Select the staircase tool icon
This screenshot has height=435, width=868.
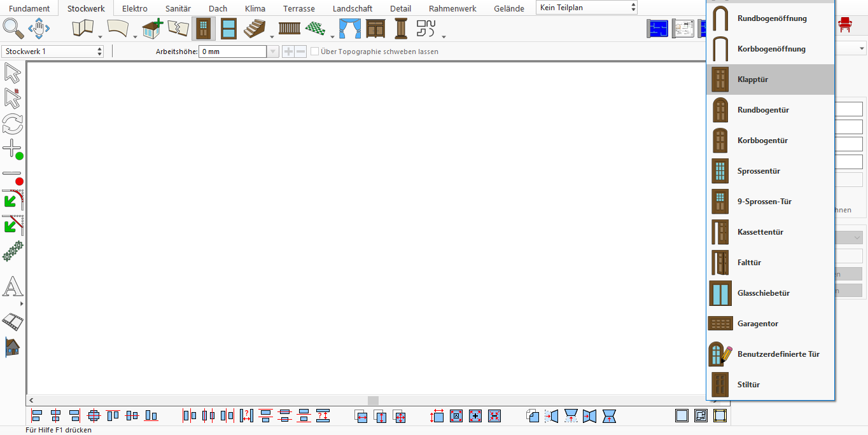(x=255, y=29)
